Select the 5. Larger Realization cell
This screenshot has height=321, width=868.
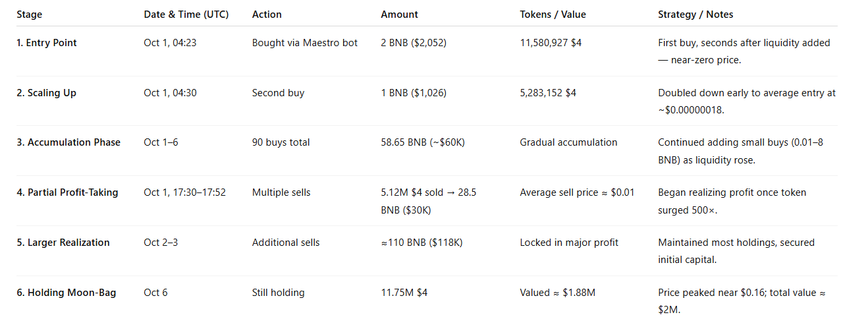pos(63,243)
